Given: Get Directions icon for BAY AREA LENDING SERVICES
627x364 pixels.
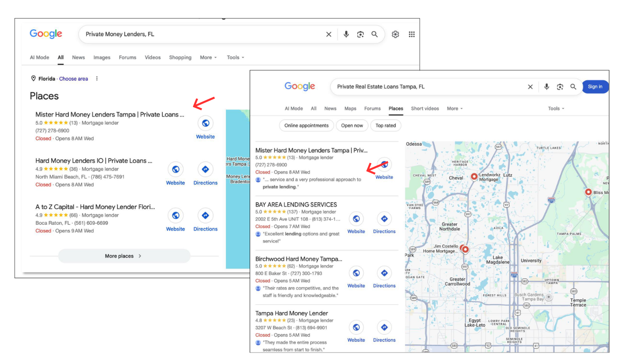Looking at the screenshot, I should (x=384, y=219).
